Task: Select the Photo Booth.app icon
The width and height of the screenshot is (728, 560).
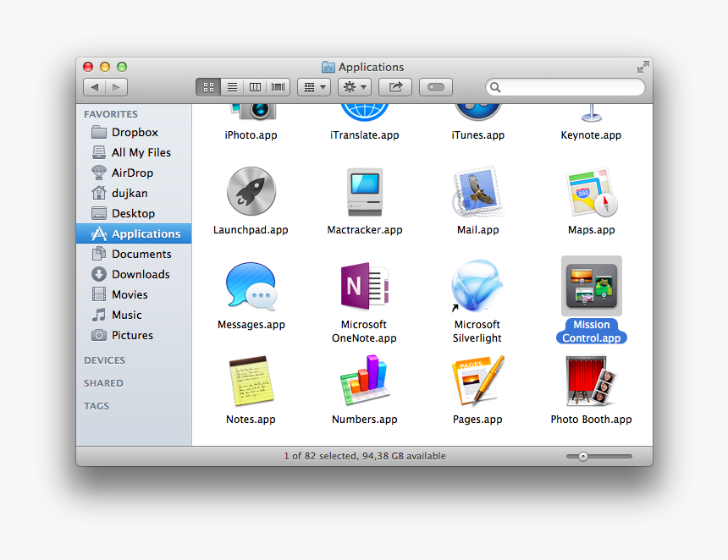Action: pos(591,381)
